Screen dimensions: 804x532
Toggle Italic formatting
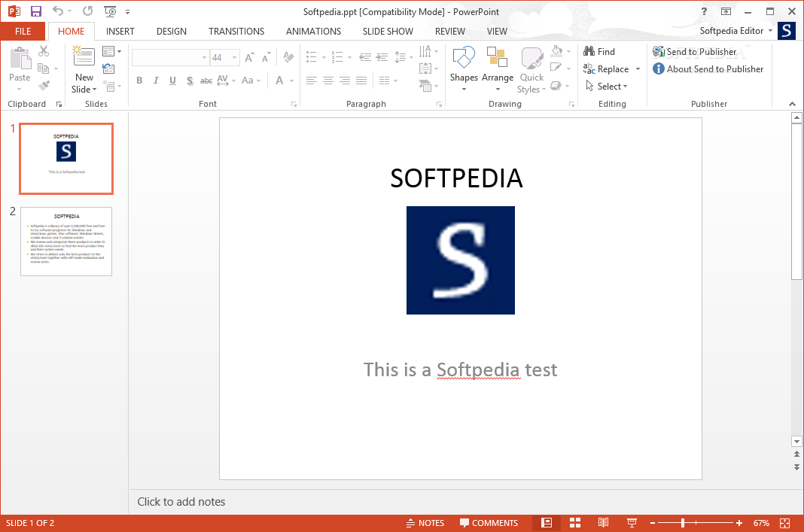pyautogui.click(x=156, y=81)
